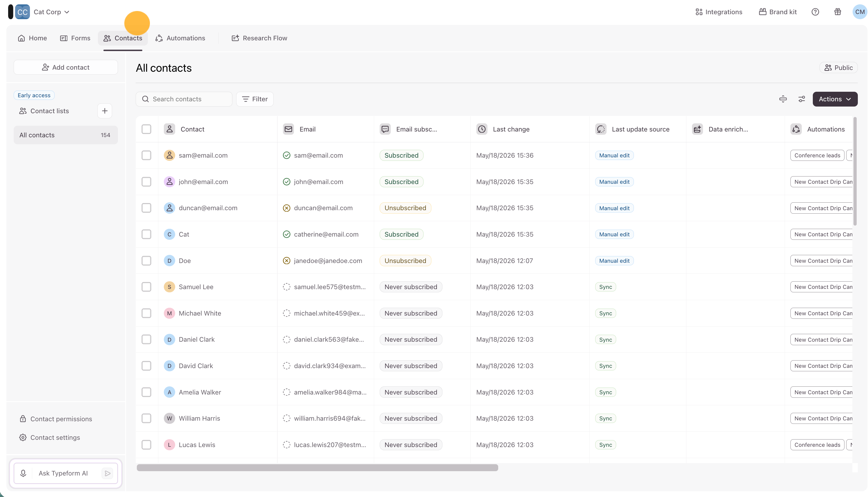Open the help question mark icon

point(815,12)
